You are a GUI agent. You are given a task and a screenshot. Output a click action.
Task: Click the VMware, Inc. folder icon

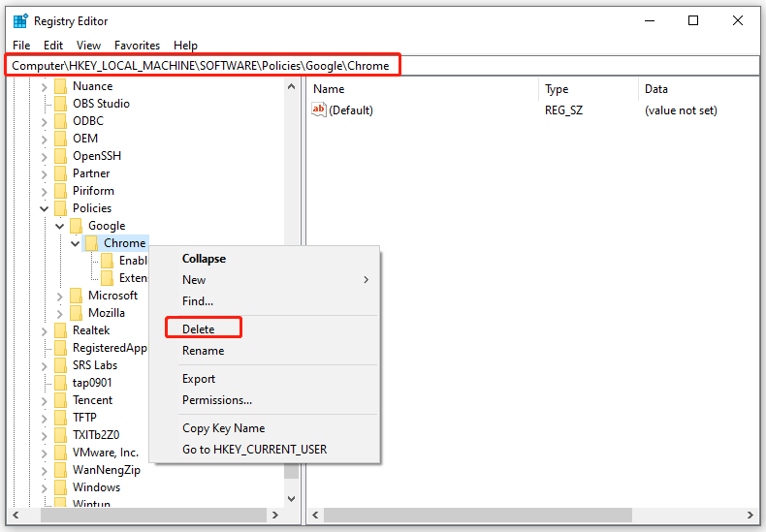click(60, 453)
